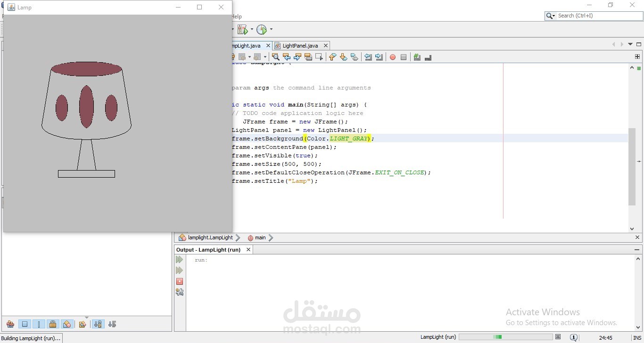
Task: Toggle Show Static Members filter button
Action: [x=39, y=324]
